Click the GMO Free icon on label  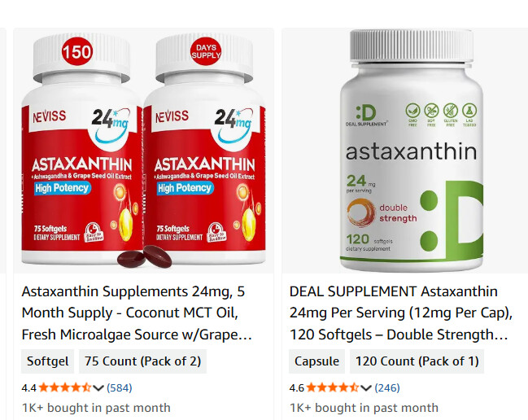tap(412, 115)
